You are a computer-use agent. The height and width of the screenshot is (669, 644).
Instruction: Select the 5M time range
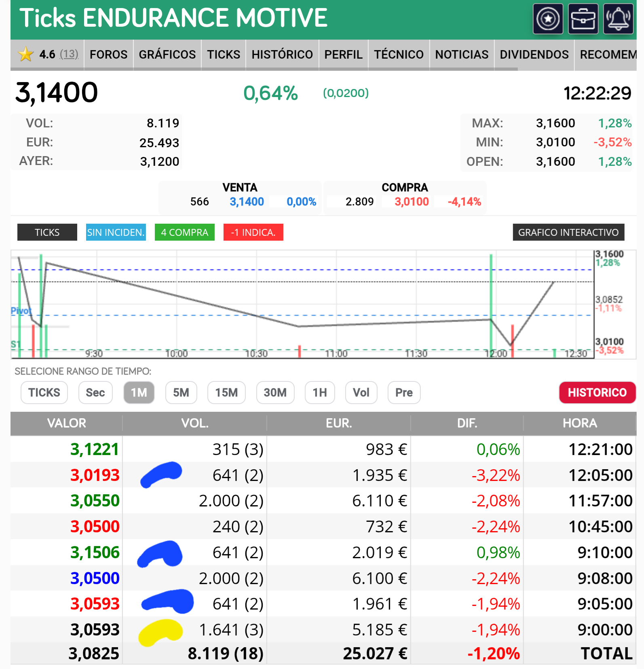coord(181,392)
